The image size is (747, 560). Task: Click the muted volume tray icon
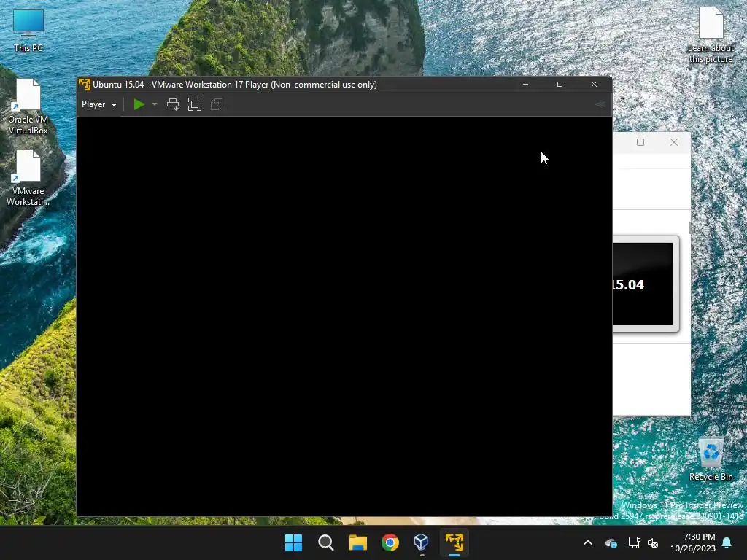coord(653,542)
